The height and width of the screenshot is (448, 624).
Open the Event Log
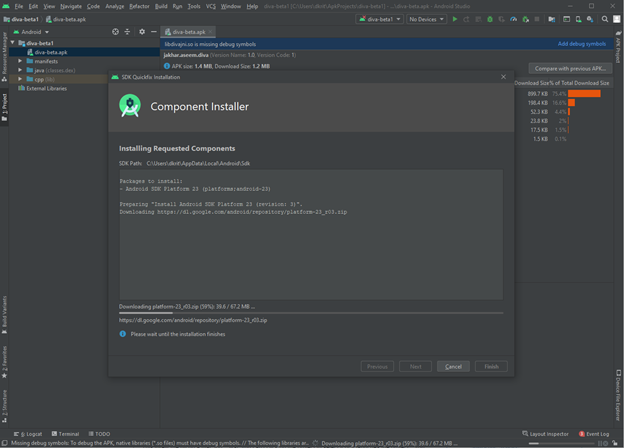click(594, 434)
